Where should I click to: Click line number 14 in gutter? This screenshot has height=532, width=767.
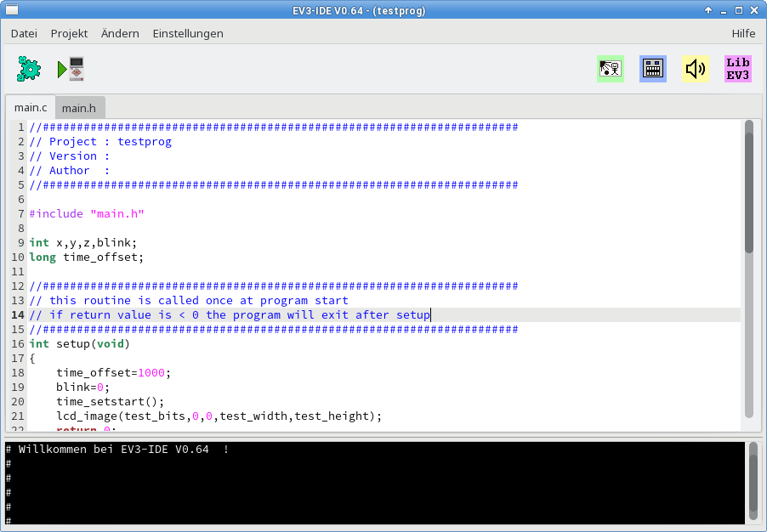pos(18,315)
